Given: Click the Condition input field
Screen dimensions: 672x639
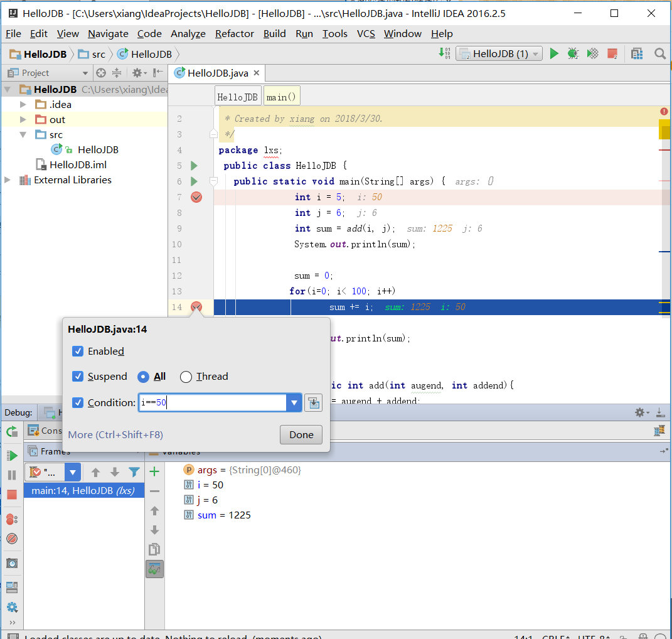Looking at the screenshot, I should pyautogui.click(x=213, y=403).
